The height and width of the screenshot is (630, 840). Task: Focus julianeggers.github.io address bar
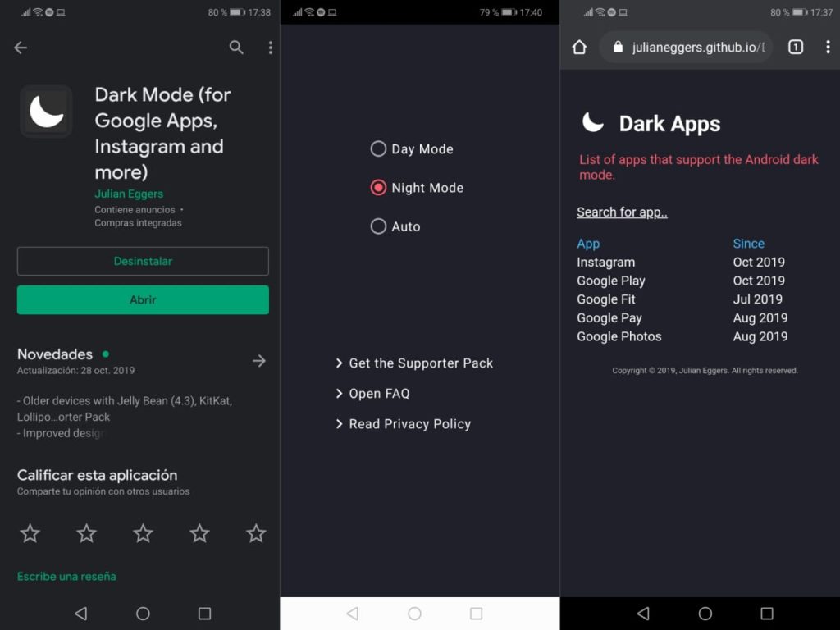point(687,47)
